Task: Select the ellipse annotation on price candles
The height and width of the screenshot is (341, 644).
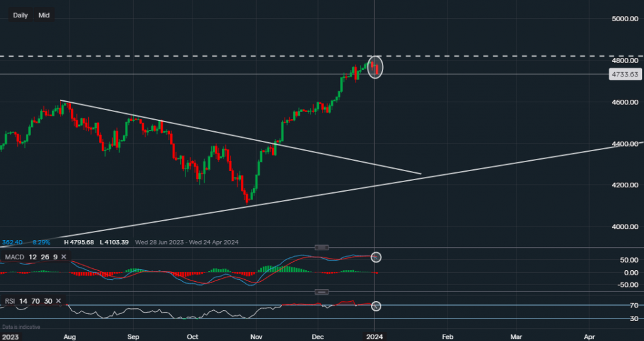Action: [x=375, y=67]
